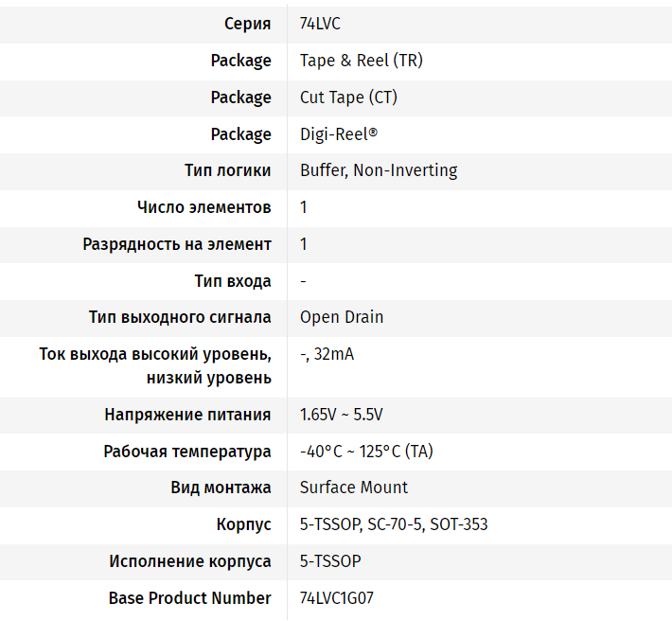This screenshot has height=621, width=672.
Task: Click the Base Product Number label
Action: point(190,598)
